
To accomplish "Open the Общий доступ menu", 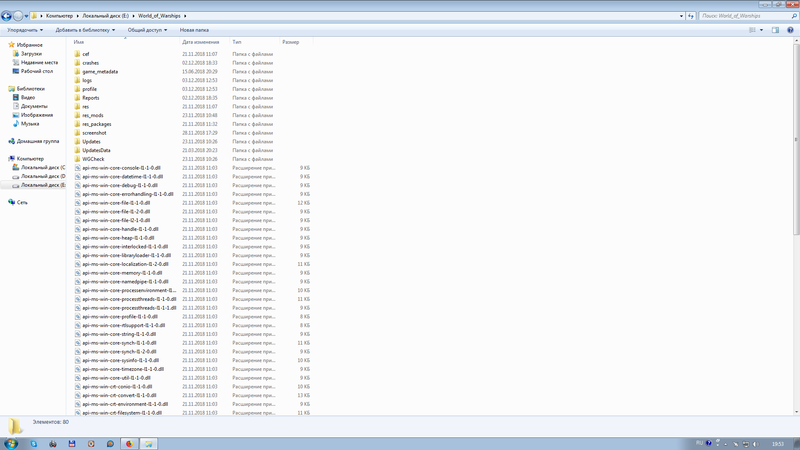I will click(147, 30).
